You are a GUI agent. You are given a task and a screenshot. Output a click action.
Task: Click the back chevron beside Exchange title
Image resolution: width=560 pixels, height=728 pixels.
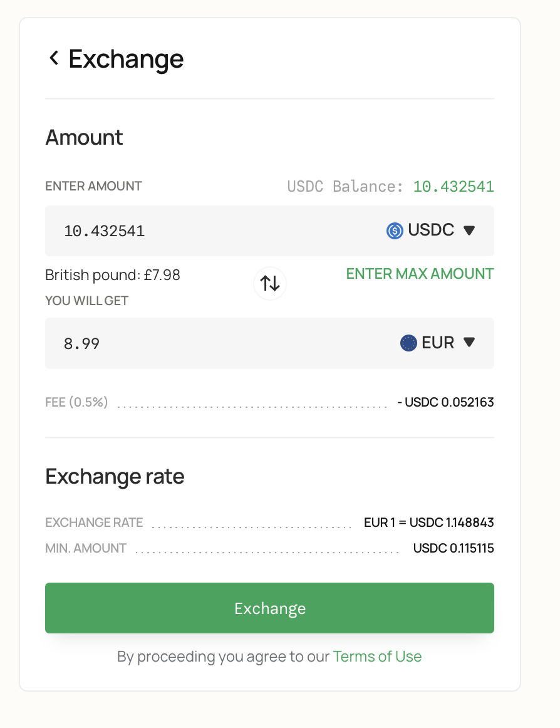(x=54, y=58)
